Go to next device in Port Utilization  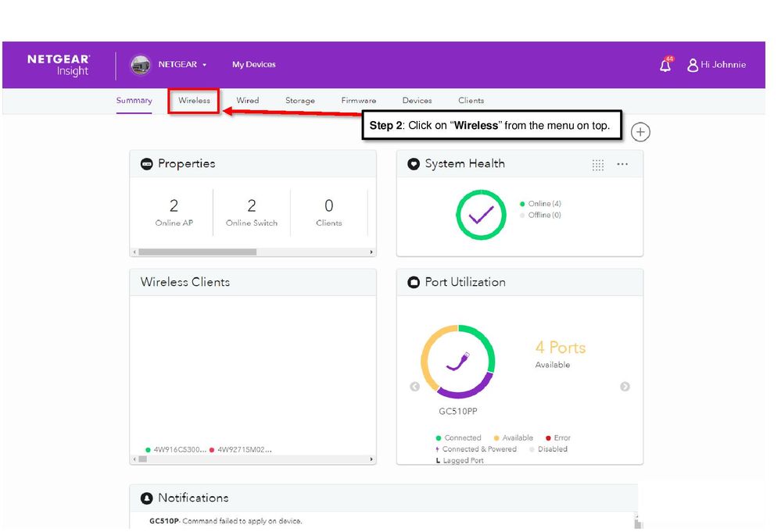click(x=625, y=387)
